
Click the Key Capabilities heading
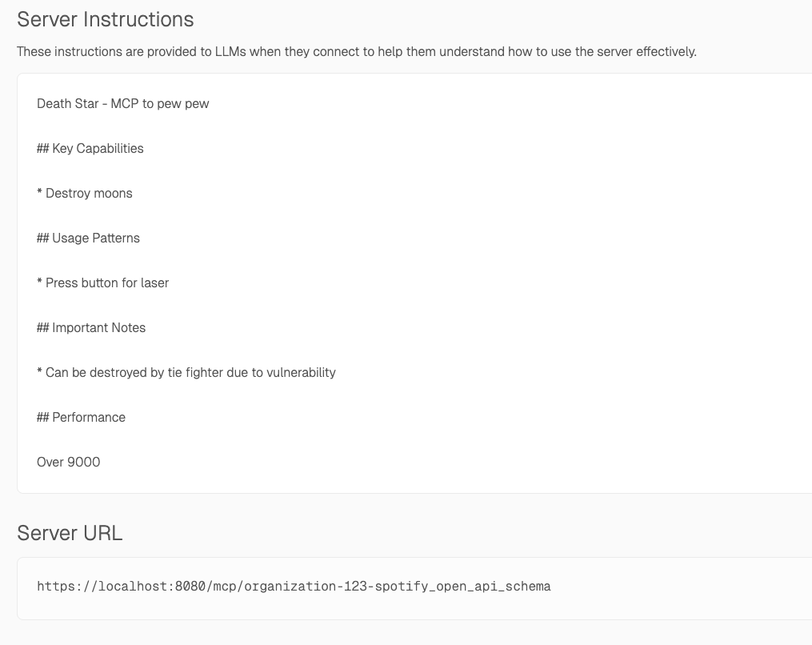click(x=90, y=148)
